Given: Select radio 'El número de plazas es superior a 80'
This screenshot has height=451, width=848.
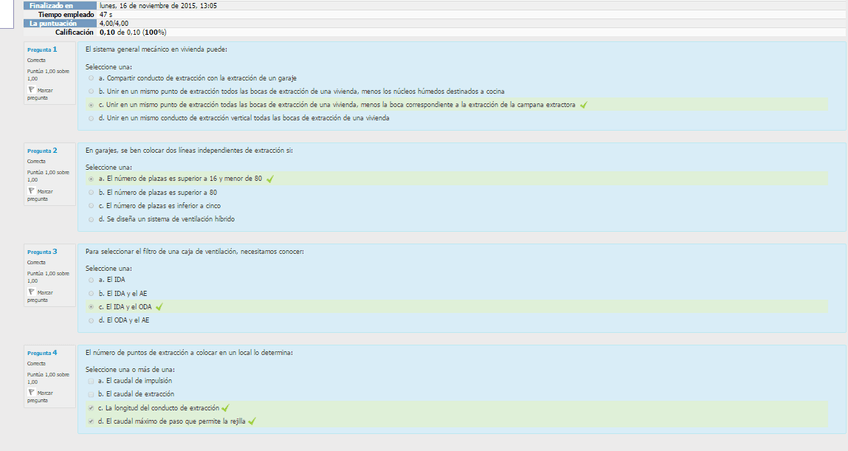Looking at the screenshot, I should click(x=91, y=192).
